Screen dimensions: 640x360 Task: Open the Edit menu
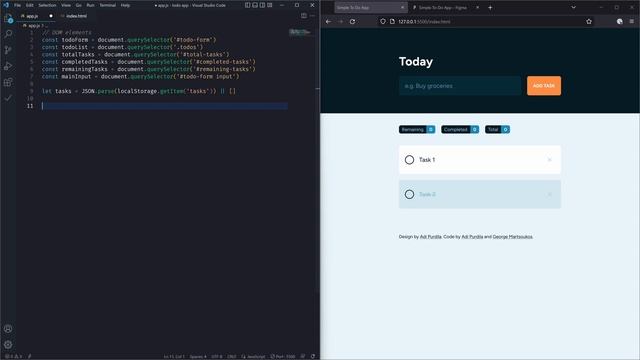click(30, 5)
